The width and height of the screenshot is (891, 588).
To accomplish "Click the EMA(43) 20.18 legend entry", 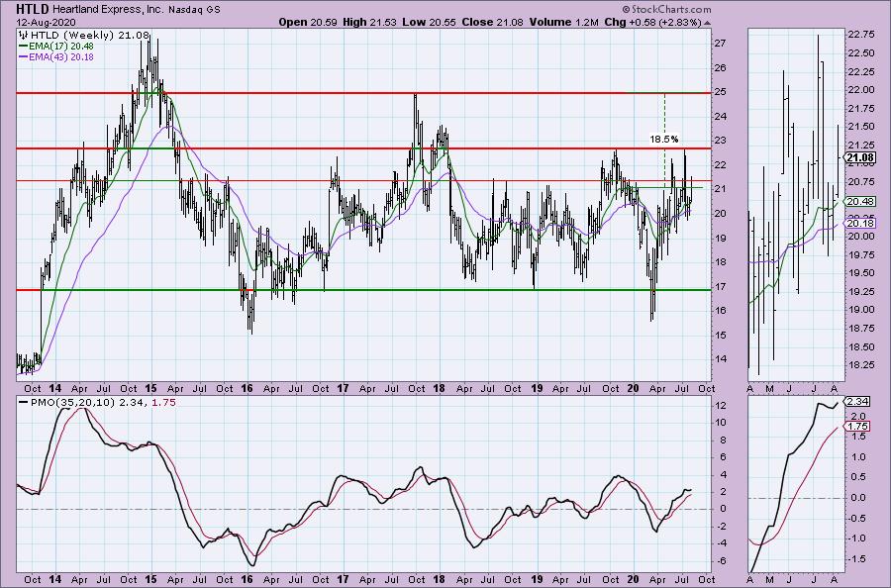I will point(60,56).
